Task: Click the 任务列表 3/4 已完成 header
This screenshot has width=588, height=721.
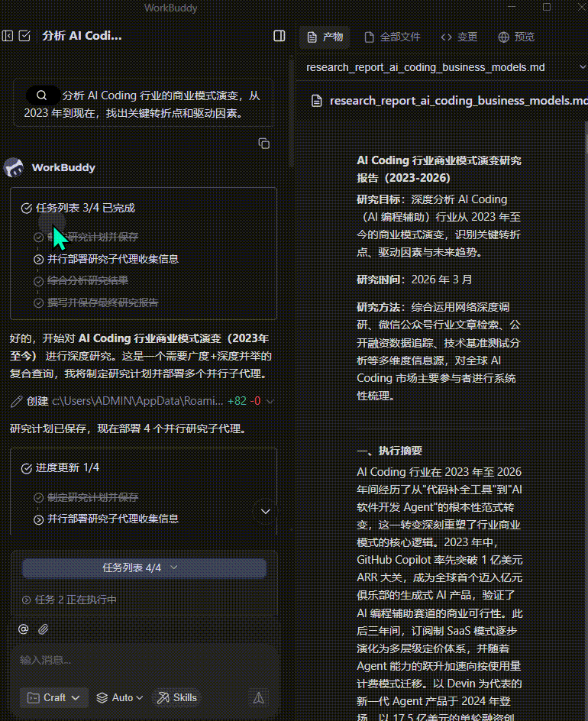Action: 86,208
